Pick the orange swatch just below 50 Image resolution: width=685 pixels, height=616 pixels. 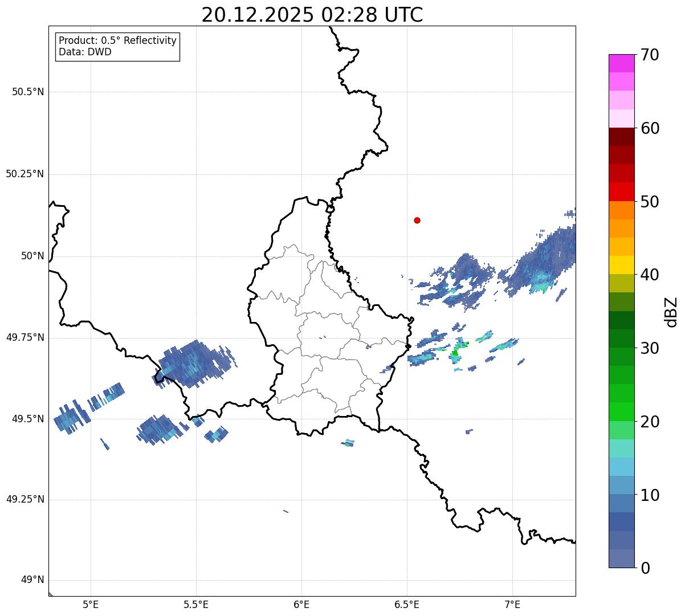pos(621,210)
